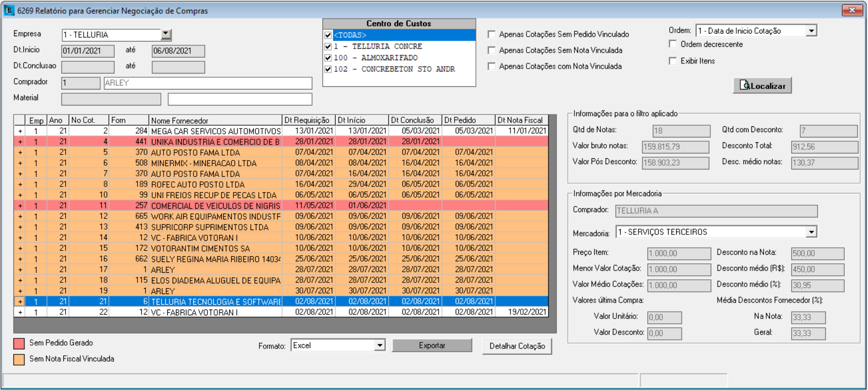Sort by Dt Pedido column header
Screen dimensions: 868x390
coord(468,120)
